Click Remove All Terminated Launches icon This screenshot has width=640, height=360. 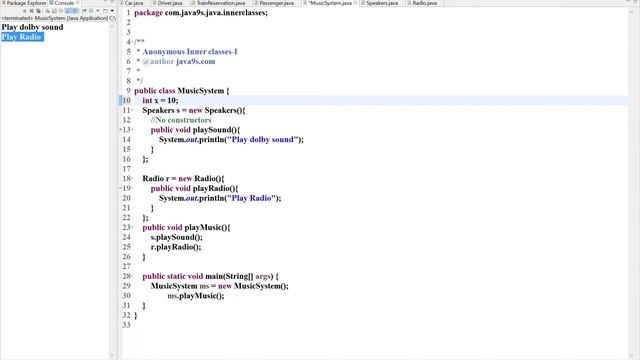click(x=38, y=11)
